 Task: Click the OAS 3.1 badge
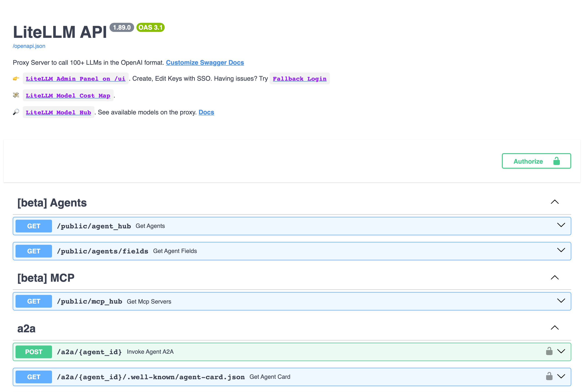coord(150,27)
